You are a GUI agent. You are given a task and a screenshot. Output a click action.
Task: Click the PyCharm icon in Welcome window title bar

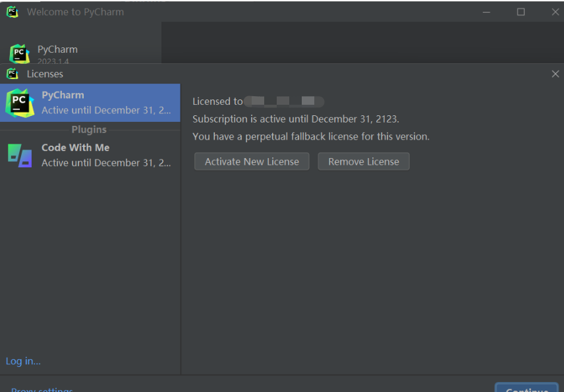click(x=13, y=12)
